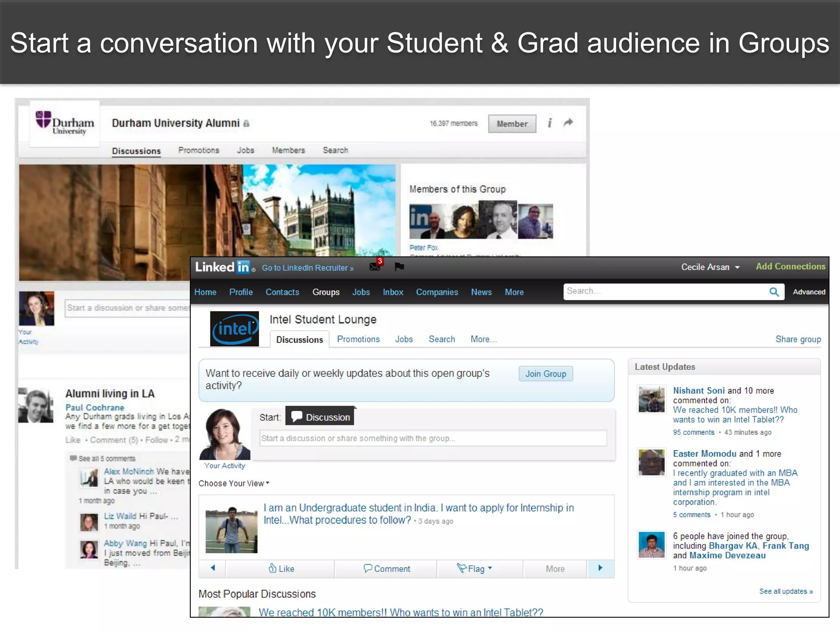Open Cecile Arsan account dropdown
Screen dimensions: 840x630
tap(710, 267)
